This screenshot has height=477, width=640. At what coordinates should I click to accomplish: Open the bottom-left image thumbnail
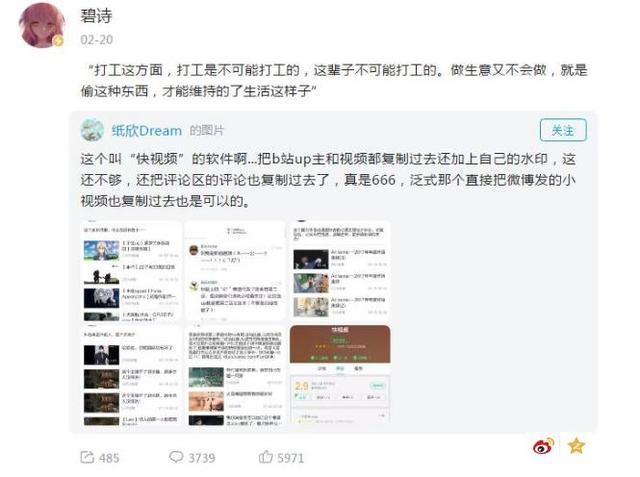(x=131, y=375)
